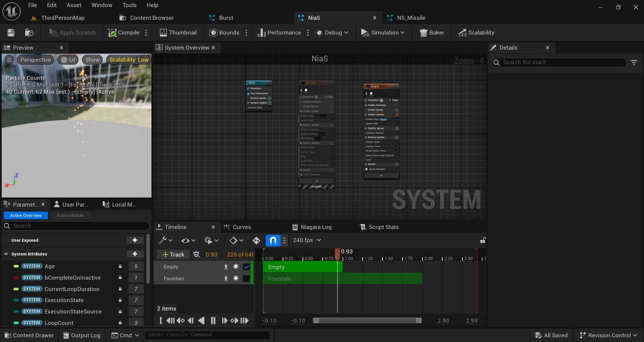The height and width of the screenshot is (342, 644).
Task: Open Bounds options three-dot menu
Action: click(247, 33)
